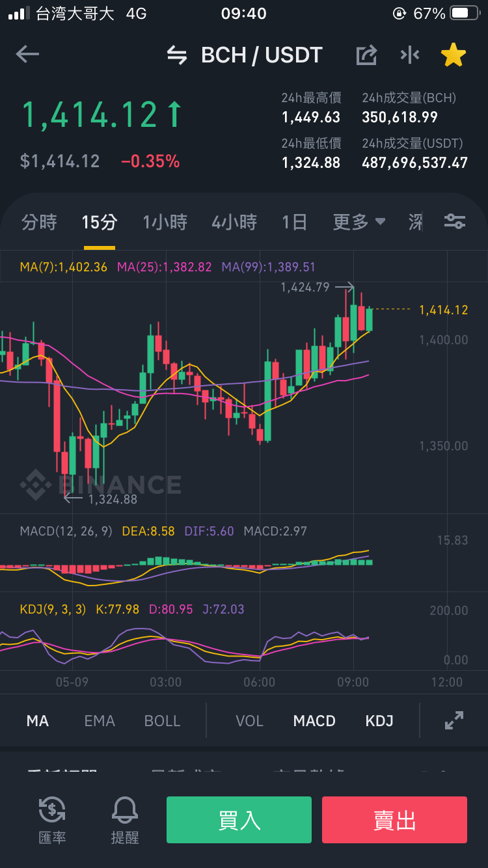Disable the KDJ sub-indicator
This screenshot has width=488, height=868.
coord(379,721)
